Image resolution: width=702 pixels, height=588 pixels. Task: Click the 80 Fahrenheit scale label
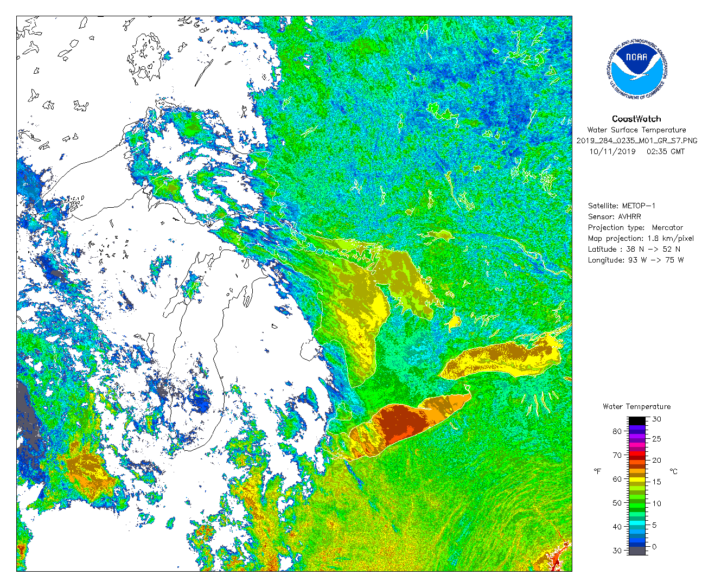617,431
